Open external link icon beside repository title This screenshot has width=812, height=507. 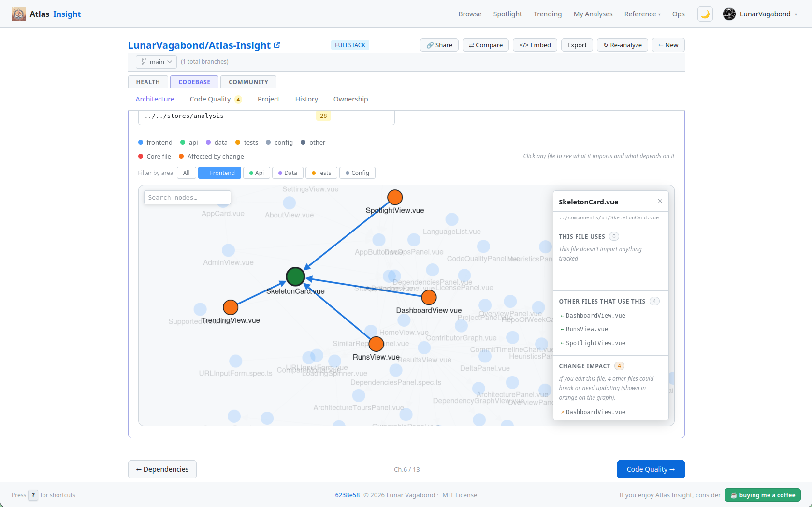tap(277, 45)
